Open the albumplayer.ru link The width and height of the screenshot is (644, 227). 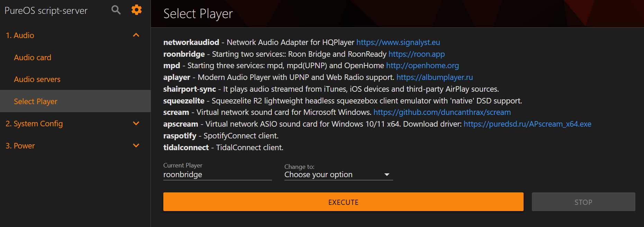coord(435,77)
